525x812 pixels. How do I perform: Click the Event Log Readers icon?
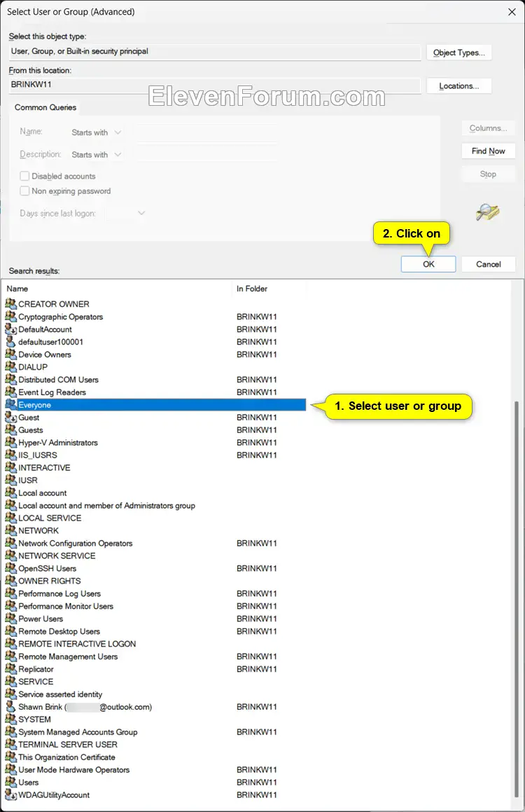pyautogui.click(x=11, y=392)
